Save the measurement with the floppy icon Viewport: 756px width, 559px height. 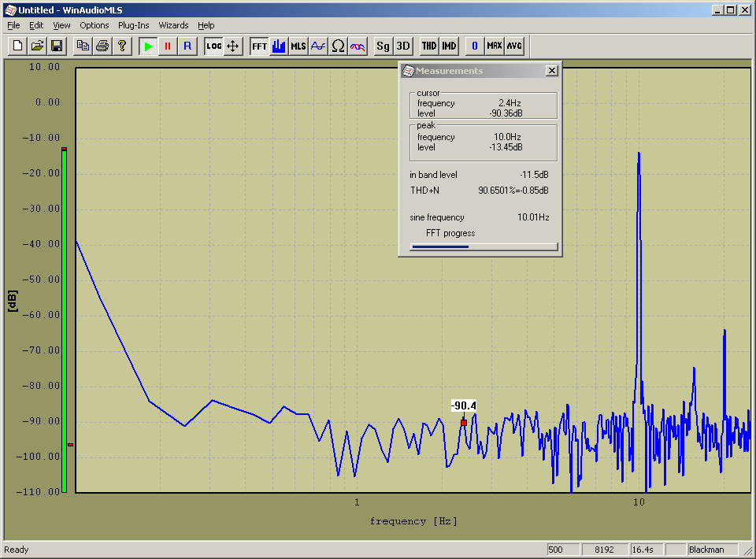57,46
